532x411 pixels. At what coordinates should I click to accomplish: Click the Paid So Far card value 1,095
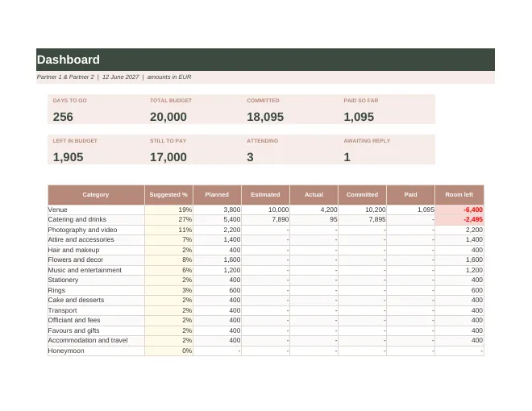(x=359, y=117)
